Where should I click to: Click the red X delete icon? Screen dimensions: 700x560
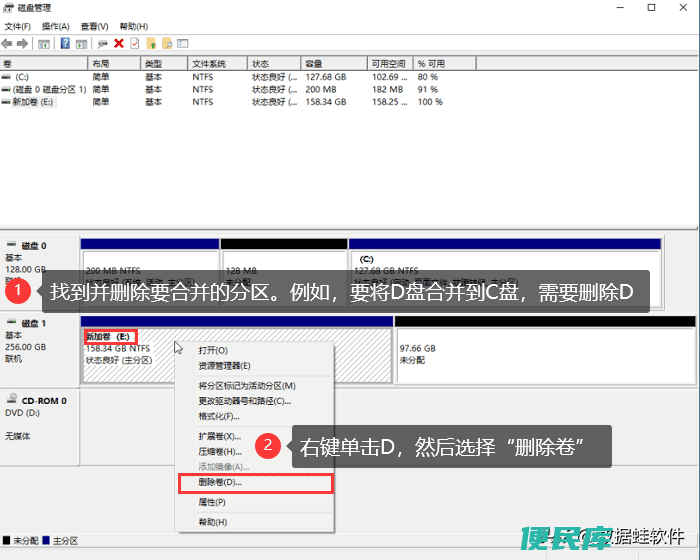pyautogui.click(x=119, y=43)
